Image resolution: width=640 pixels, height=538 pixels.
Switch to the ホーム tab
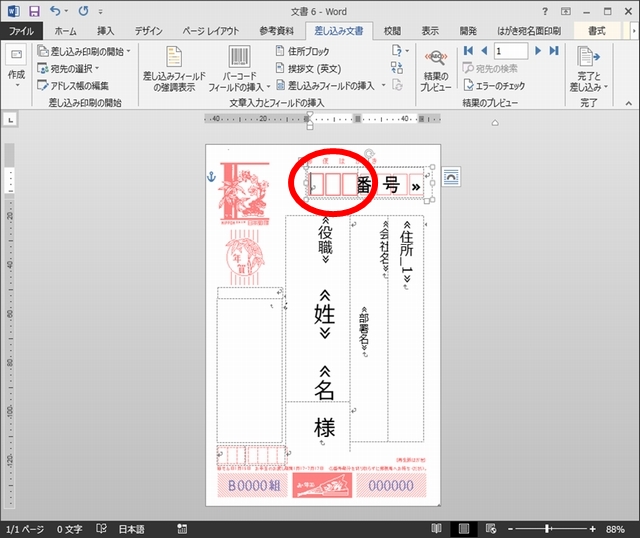(x=65, y=31)
